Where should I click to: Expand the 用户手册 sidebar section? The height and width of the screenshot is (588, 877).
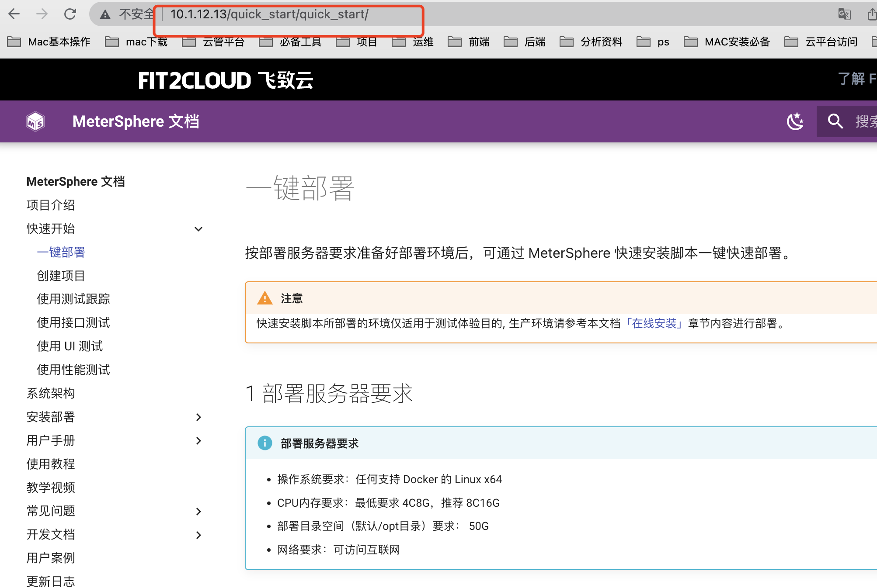coord(199,441)
